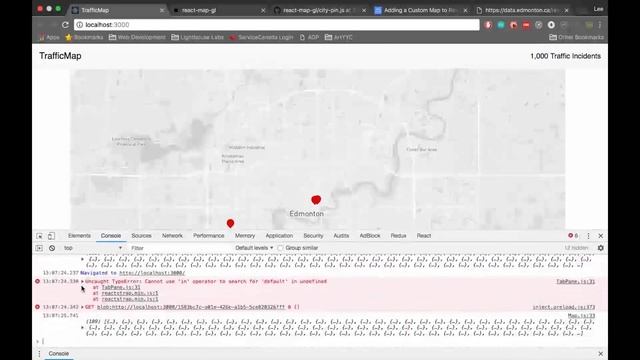Toggle the device toolbar icon
Screen dimensions: 640x360
click(x=51, y=236)
